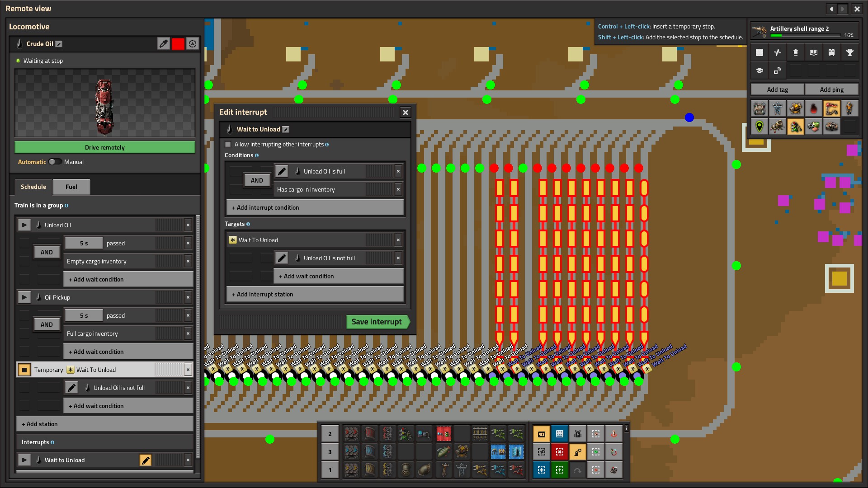Click the stop button on Temporary Wait To Unload
Viewport: 868px width, 488px height.
tap(24, 370)
